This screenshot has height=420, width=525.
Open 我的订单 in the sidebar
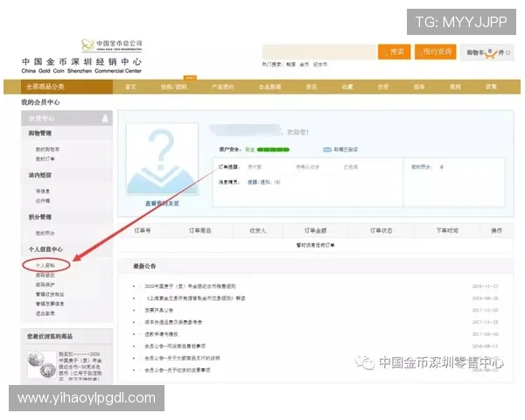tap(45, 158)
